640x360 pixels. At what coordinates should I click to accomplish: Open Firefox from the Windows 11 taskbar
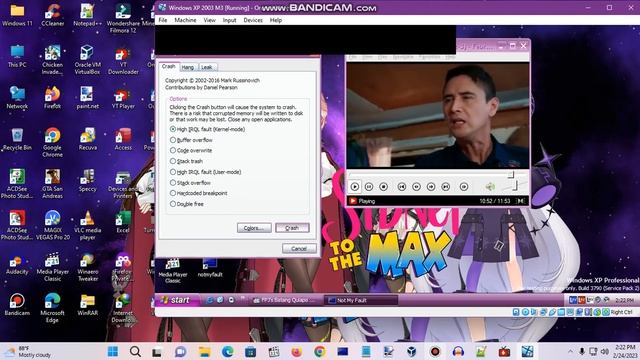pyautogui.click(x=296, y=351)
